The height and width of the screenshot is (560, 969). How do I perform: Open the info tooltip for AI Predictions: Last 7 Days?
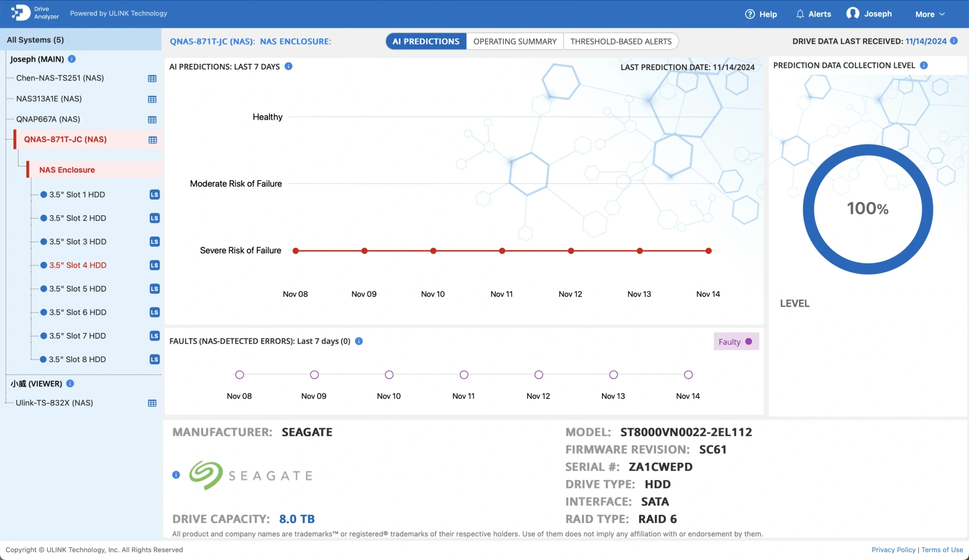tap(288, 66)
